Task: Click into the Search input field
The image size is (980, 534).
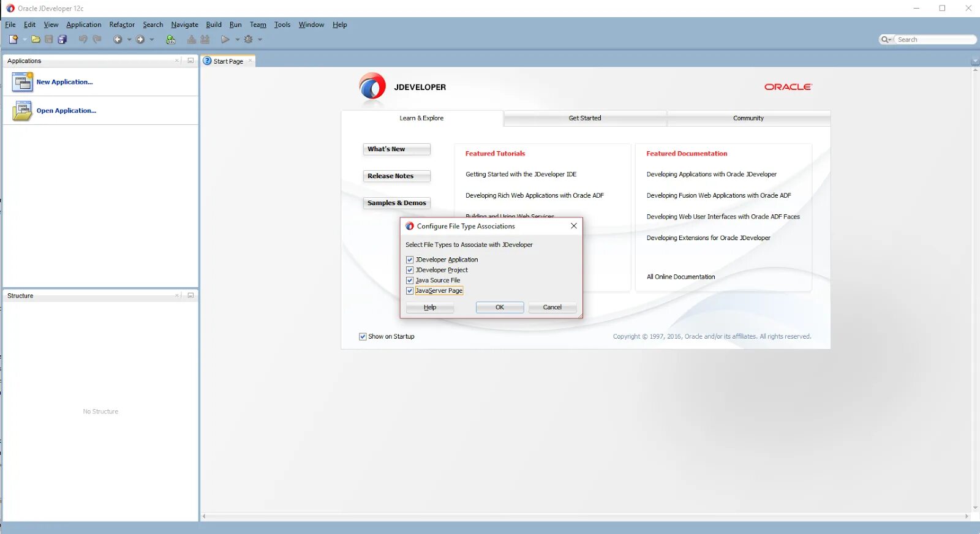Action: (935, 40)
